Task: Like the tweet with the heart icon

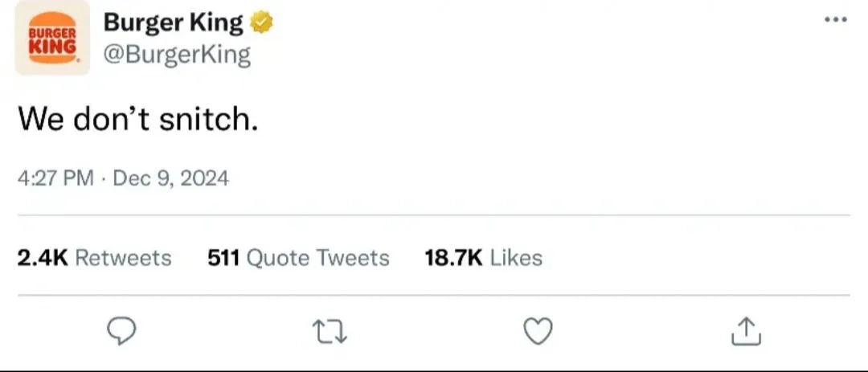Action: [538, 331]
